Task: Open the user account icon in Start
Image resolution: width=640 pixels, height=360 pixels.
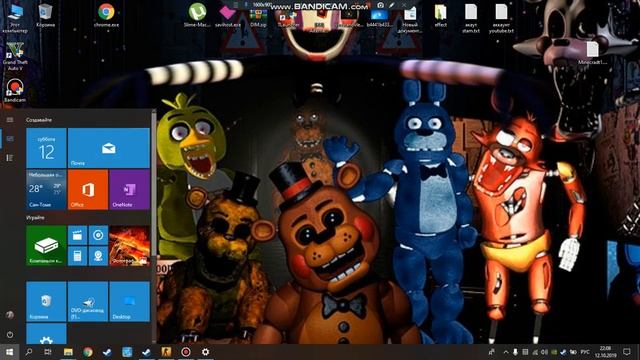Action: (x=10, y=315)
